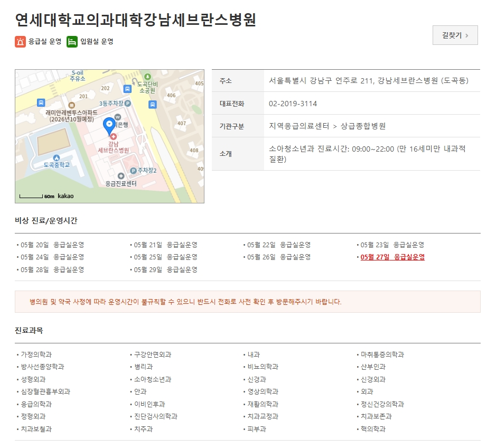The width and height of the screenshot is (496, 448).
Task: Click the red emergency room siren icon
Action: [x=20, y=41]
